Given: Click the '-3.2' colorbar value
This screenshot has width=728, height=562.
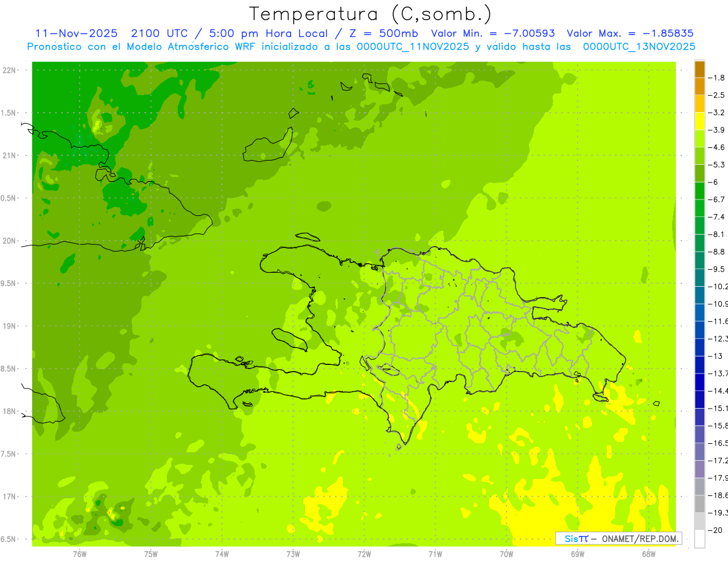Looking at the screenshot, I should coord(716,113).
